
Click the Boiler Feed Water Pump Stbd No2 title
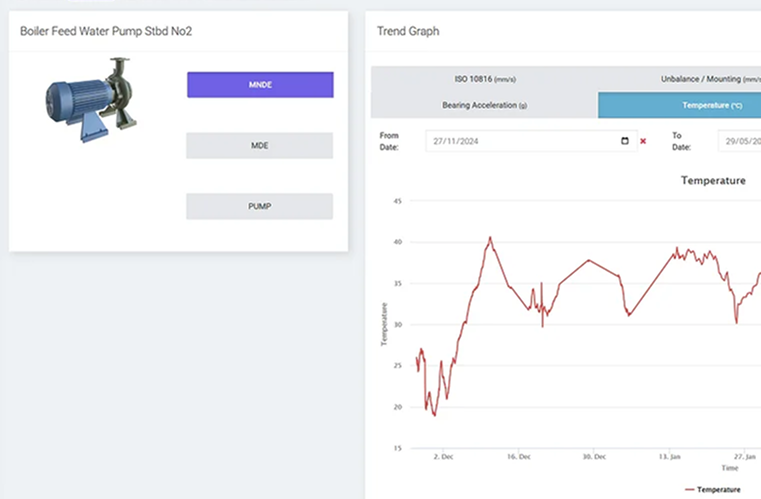(x=106, y=31)
